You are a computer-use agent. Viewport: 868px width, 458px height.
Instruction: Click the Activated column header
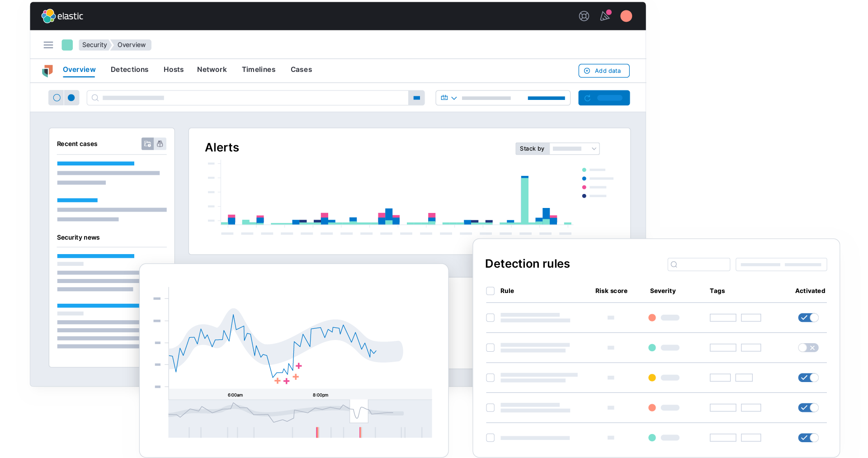coord(810,291)
